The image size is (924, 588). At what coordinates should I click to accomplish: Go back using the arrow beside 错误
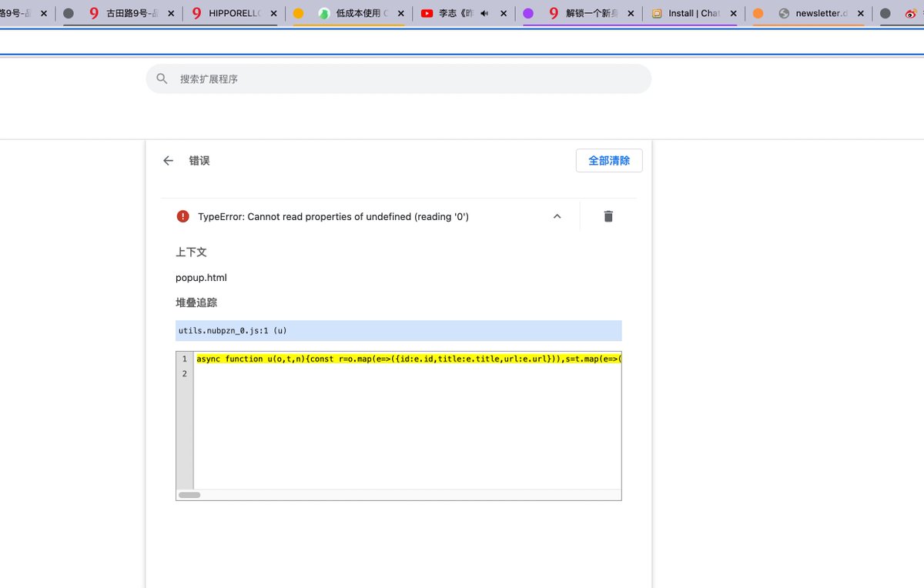click(168, 161)
